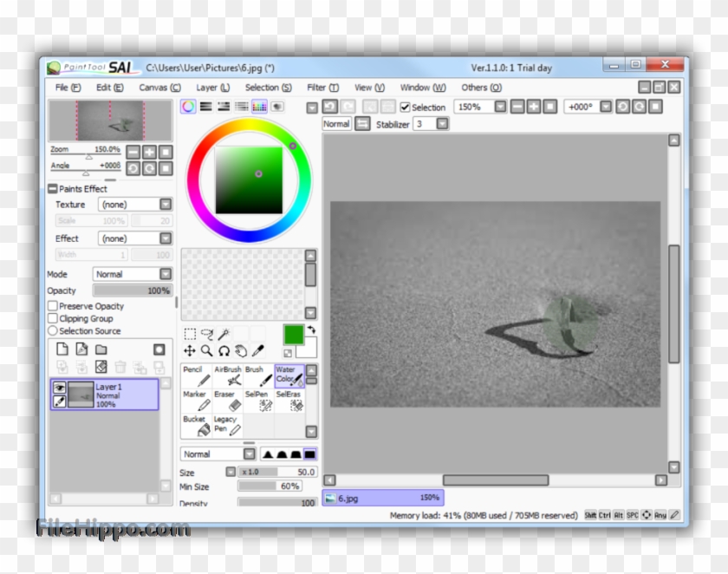Open the layer Mode dropdown

[163, 272]
